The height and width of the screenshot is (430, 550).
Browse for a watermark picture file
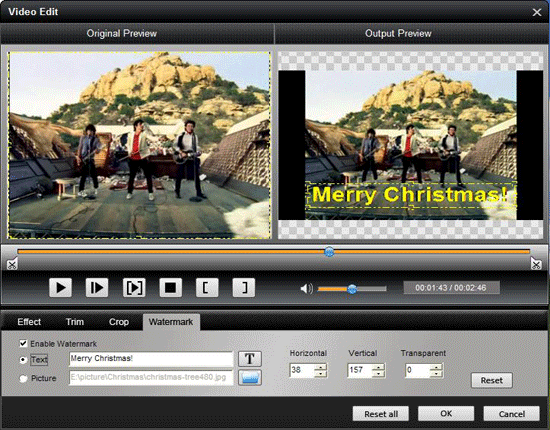point(250,378)
